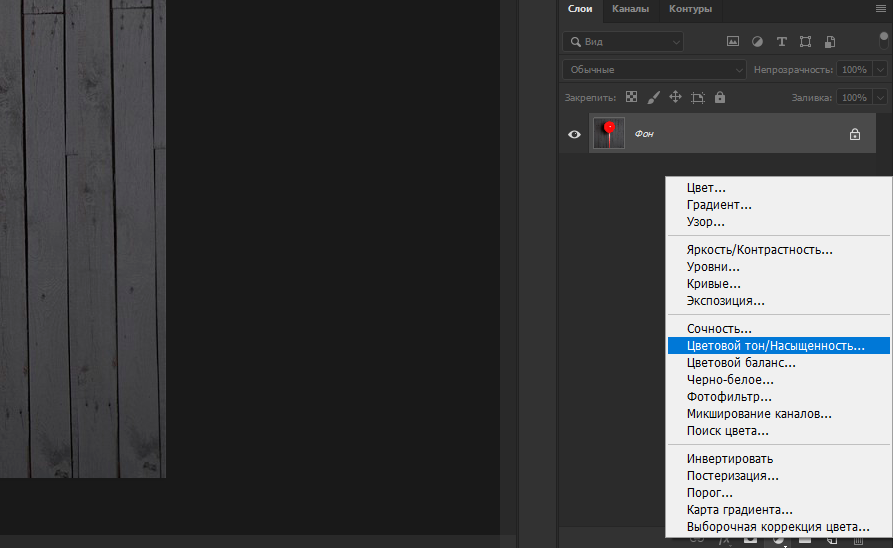Choose Экспозиция... adjustment
The image size is (893, 548).
click(779, 301)
